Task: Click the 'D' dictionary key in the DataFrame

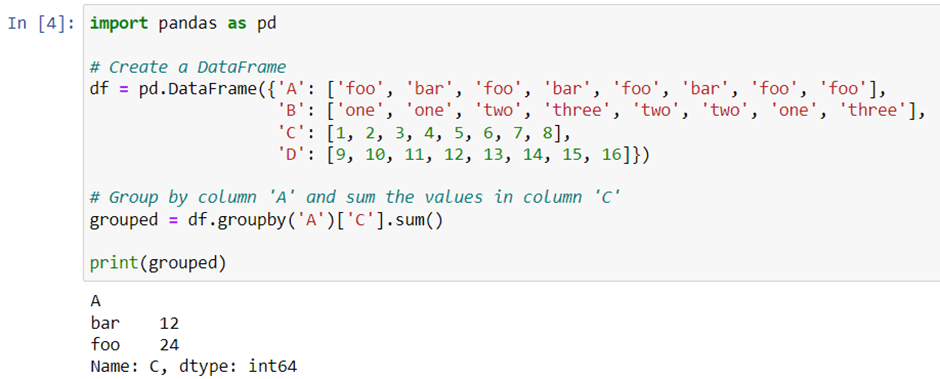Action: (289, 155)
